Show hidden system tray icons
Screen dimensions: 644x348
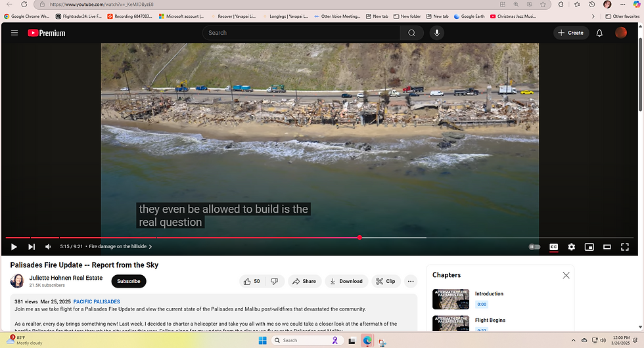[x=573, y=340]
